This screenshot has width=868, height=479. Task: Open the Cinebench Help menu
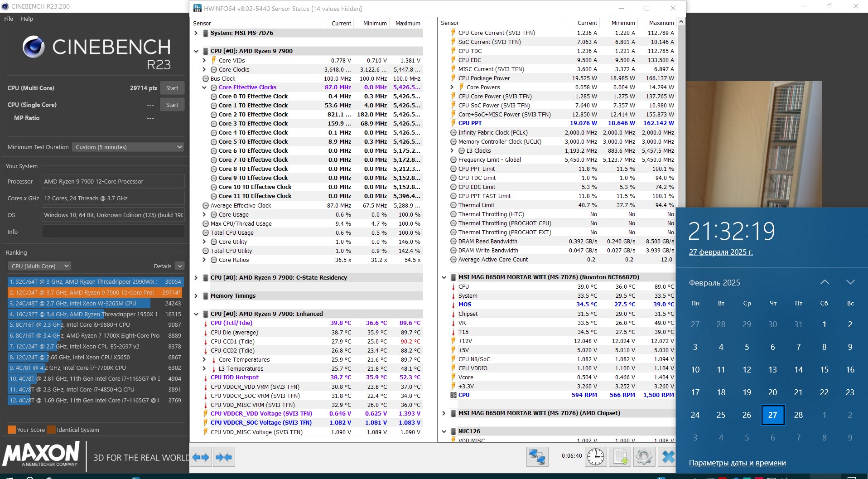pyautogui.click(x=27, y=19)
